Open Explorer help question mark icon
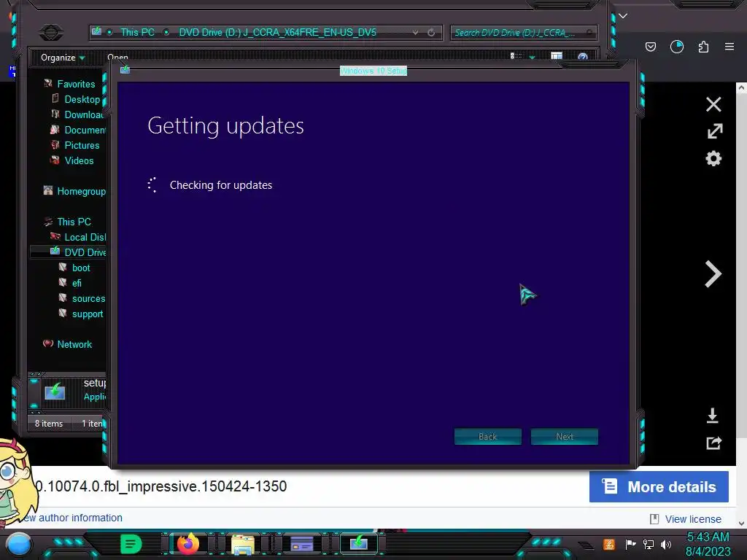The height and width of the screenshot is (560, 747). coord(582,57)
